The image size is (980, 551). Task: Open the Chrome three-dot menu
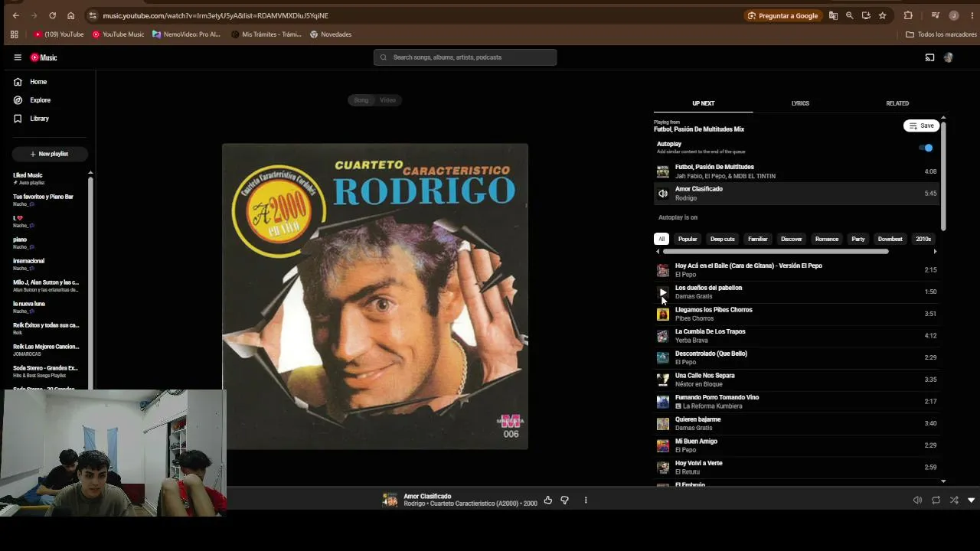point(971,15)
